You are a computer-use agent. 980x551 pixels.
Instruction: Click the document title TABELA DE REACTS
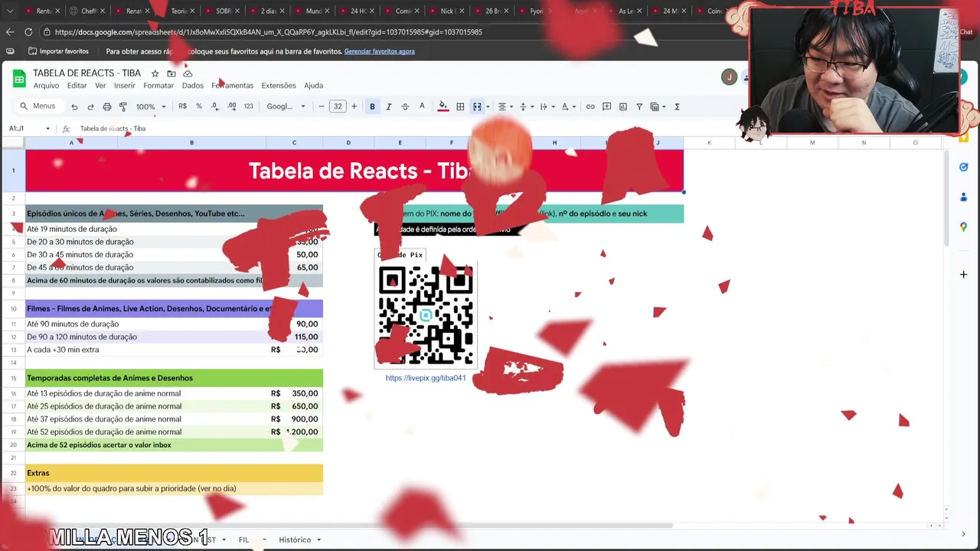click(x=87, y=73)
